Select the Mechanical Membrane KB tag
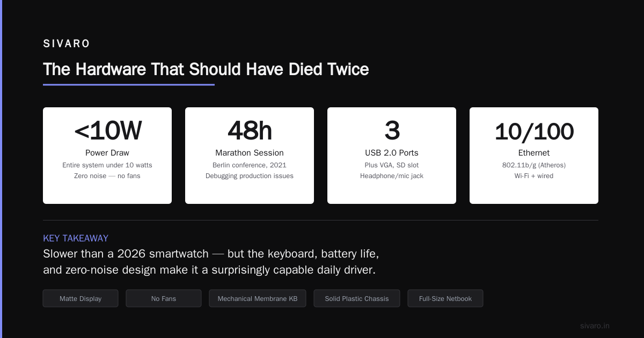 (x=258, y=298)
